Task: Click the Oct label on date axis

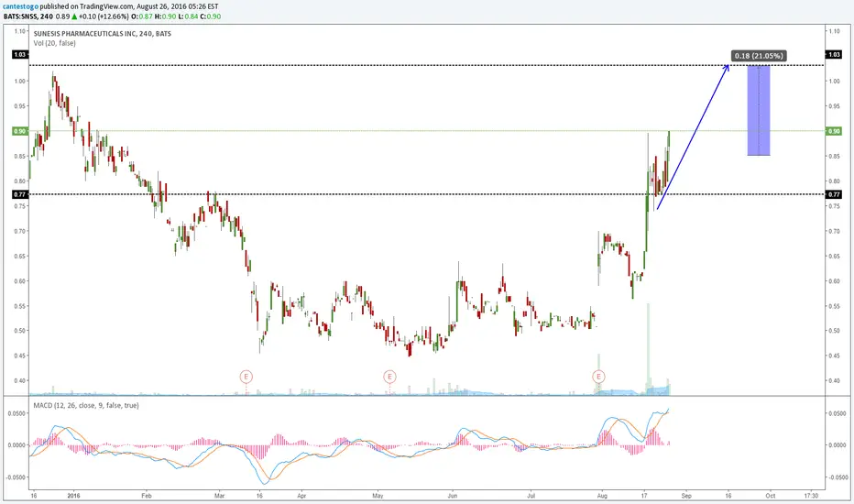Action: pyautogui.click(x=770, y=496)
